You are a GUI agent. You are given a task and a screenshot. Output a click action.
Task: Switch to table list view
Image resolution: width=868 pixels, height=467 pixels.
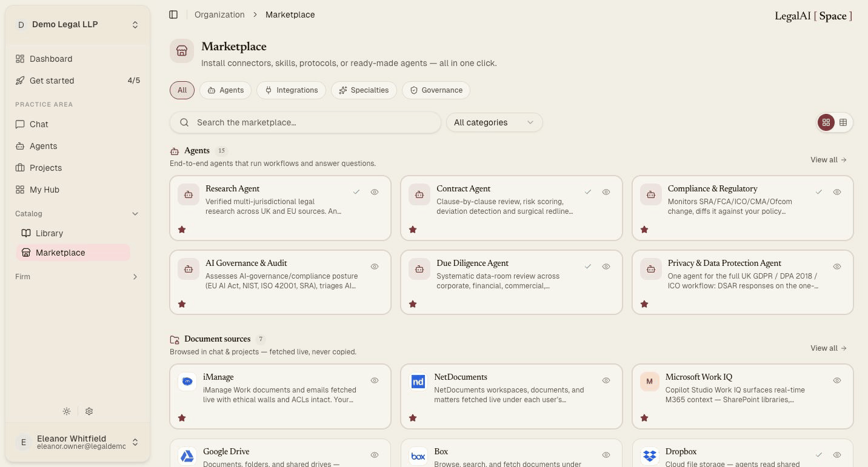pos(843,122)
